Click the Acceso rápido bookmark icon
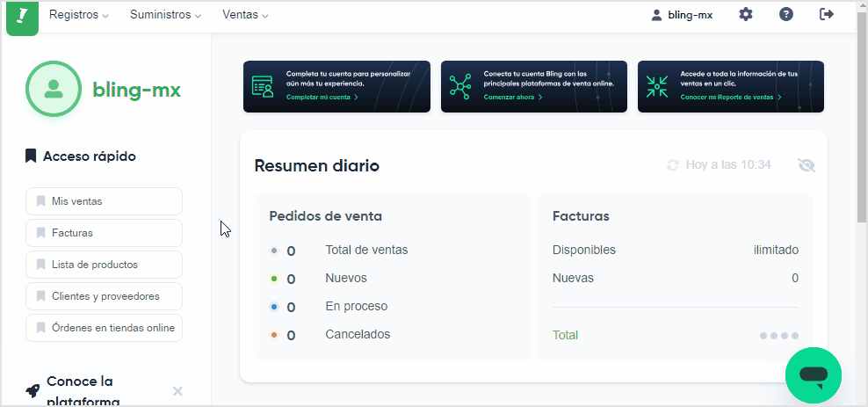This screenshot has height=407, width=868. coord(31,156)
